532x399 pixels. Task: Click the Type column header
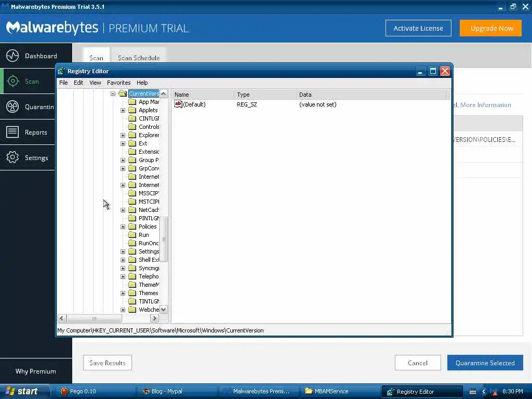265,95
